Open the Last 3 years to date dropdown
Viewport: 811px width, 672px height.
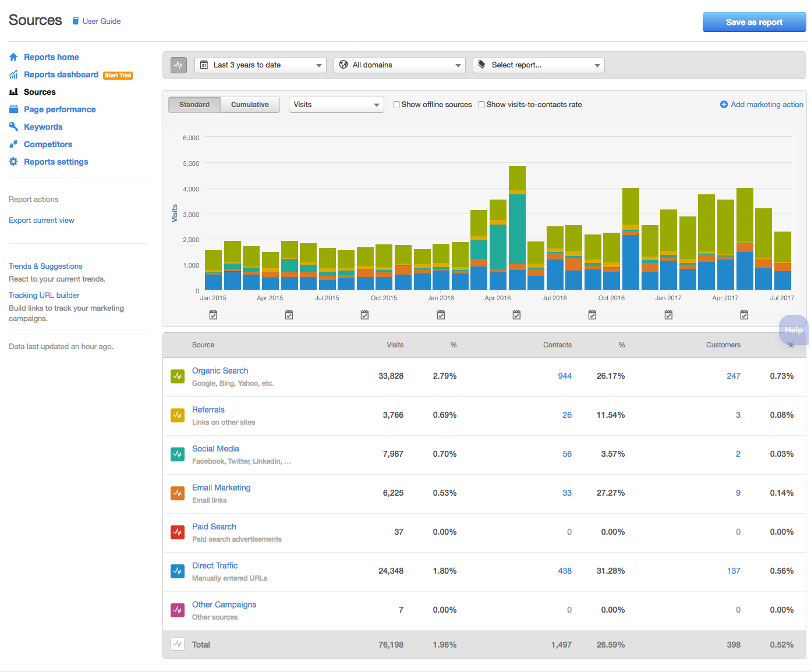tap(260, 65)
